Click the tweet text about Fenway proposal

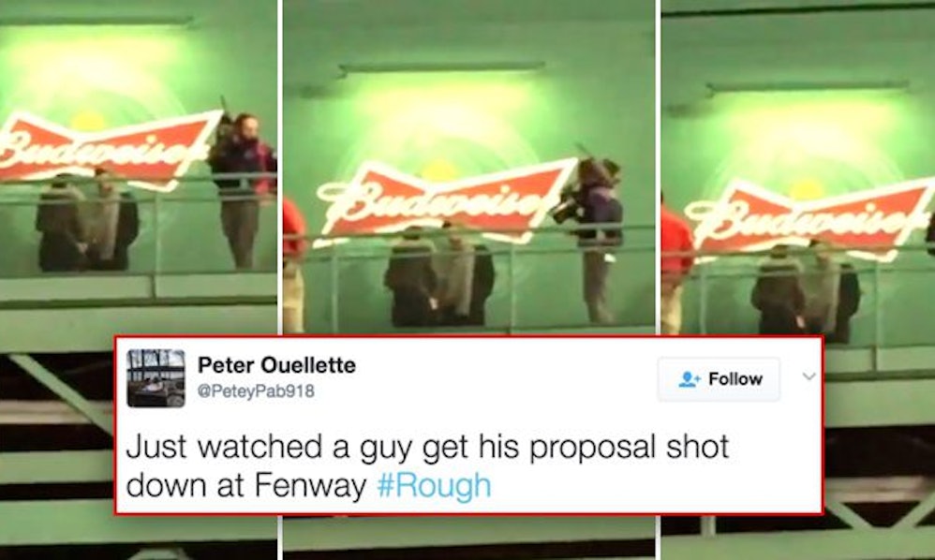(x=427, y=465)
